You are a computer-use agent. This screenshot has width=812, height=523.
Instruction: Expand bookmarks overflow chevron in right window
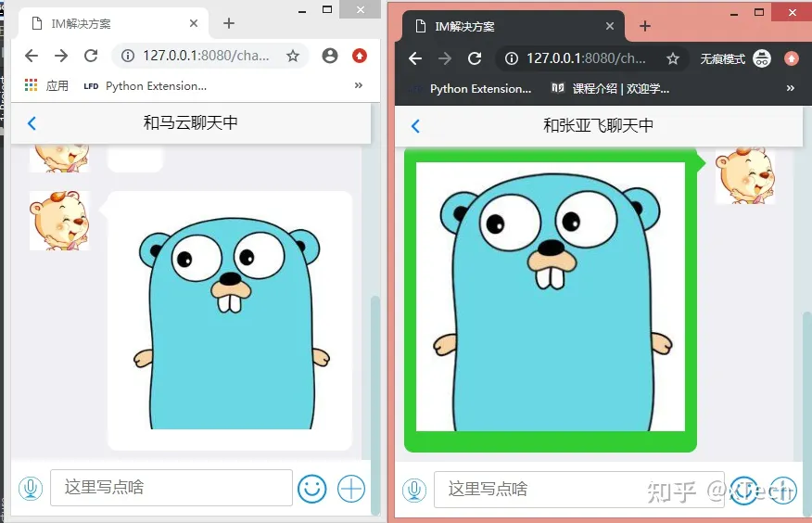[x=791, y=88]
